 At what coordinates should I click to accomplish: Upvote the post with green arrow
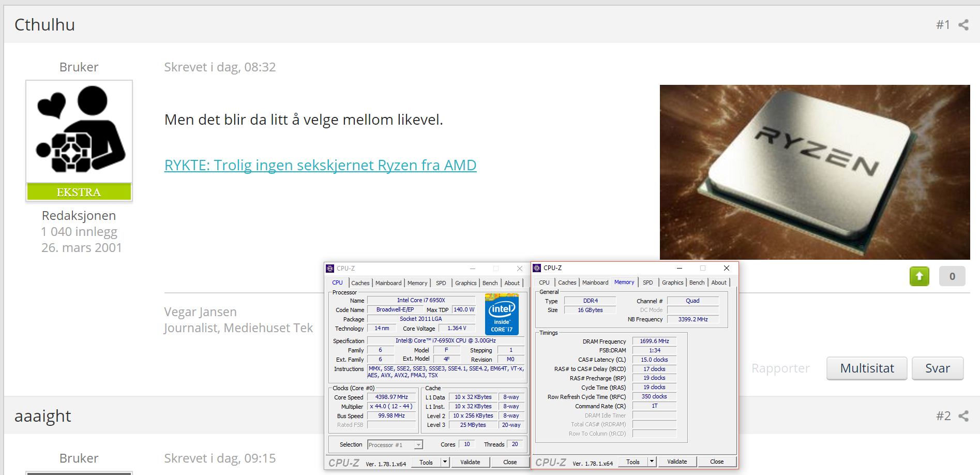coord(919,276)
